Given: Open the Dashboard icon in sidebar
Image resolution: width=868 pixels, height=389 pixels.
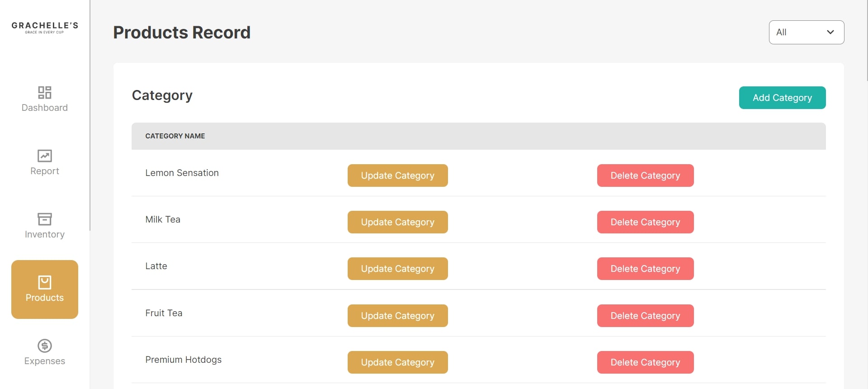Looking at the screenshot, I should coord(45,93).
